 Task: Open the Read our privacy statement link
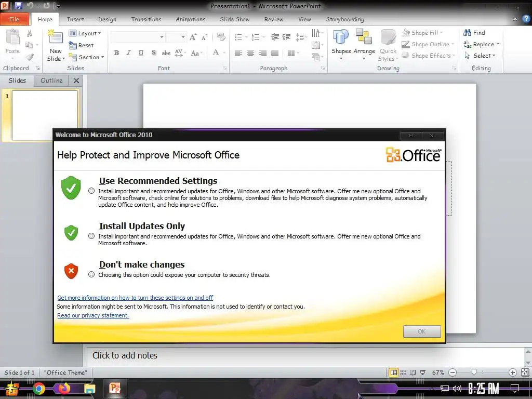tap(93, 315)
